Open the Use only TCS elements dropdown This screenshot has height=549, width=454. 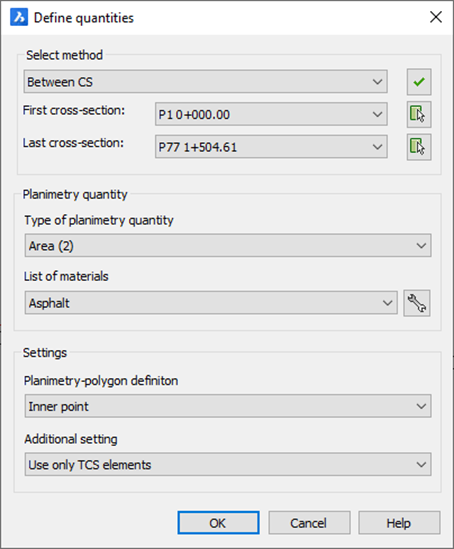(228, 464)
